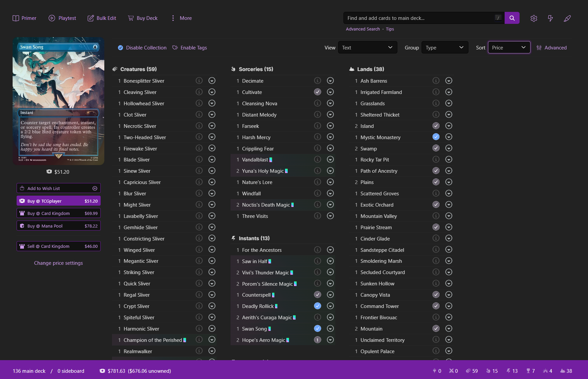Click Buy @ TCGplayer button

pos(58,201)
